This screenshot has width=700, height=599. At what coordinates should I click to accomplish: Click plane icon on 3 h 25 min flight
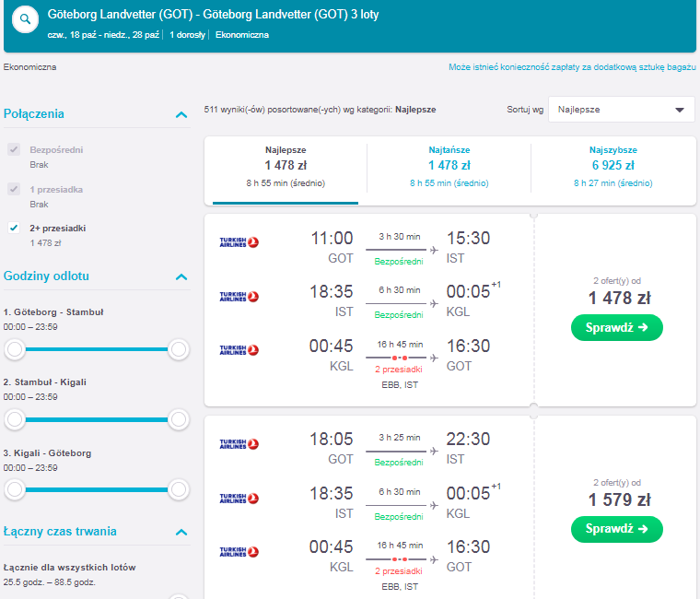[x=434, y=452]
